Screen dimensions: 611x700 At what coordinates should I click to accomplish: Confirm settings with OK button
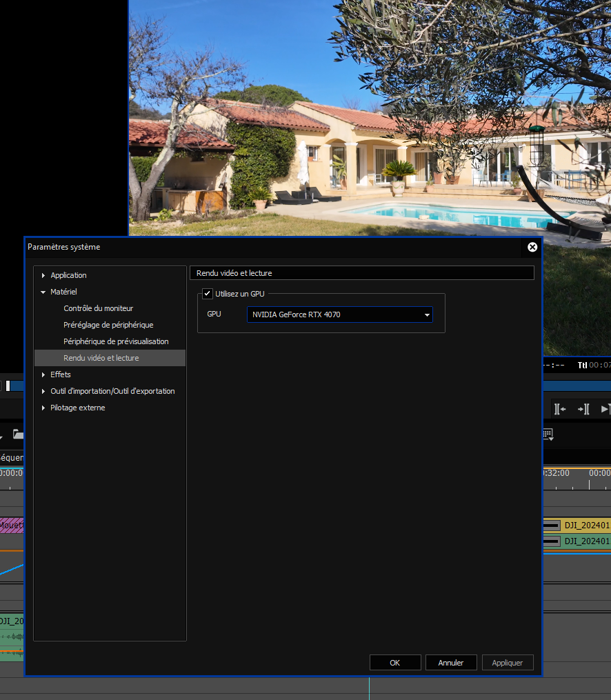click(x=395, y=663)
